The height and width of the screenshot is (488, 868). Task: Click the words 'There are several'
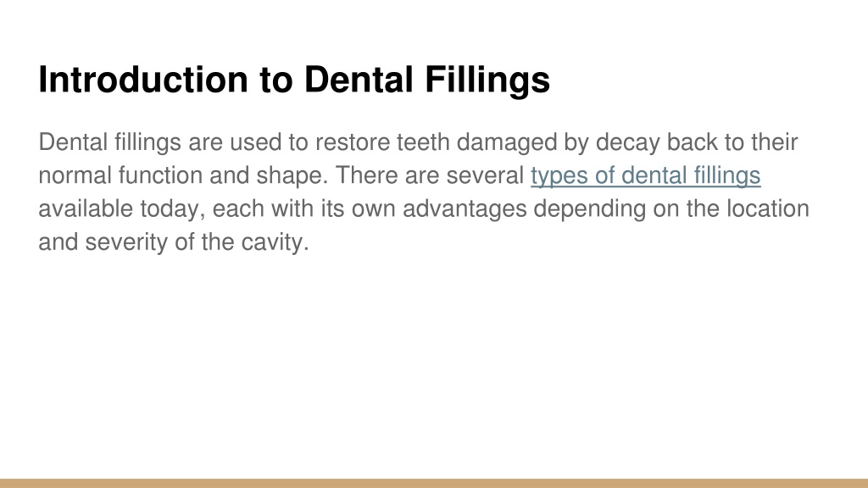(x=430, y=175)
